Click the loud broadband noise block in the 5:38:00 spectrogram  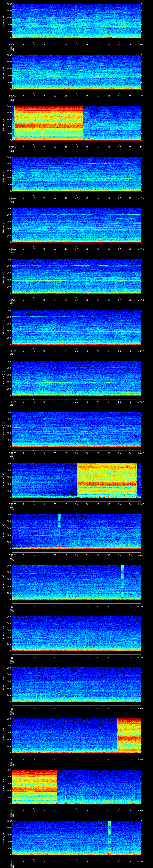(x=107, y=480)
